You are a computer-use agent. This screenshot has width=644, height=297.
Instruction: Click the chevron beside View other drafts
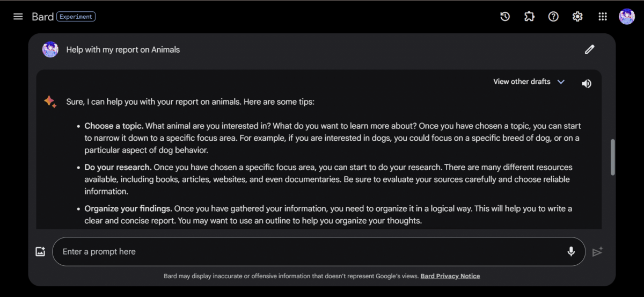point(561,82)
